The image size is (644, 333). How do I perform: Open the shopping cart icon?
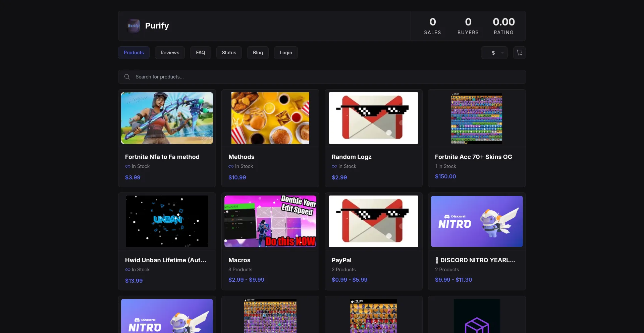(x=519, y=53)
